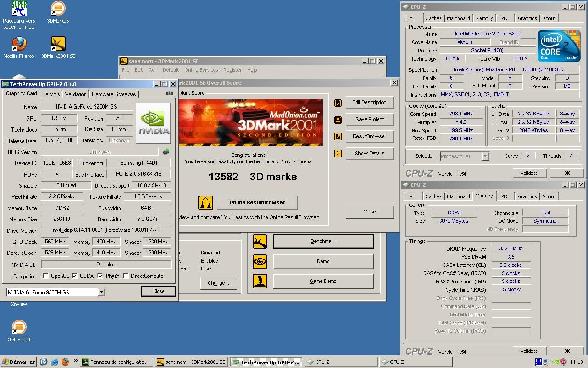Switch to the Sensors tab in GPU-Z
588x368 pixels.
tap(51, 94)
